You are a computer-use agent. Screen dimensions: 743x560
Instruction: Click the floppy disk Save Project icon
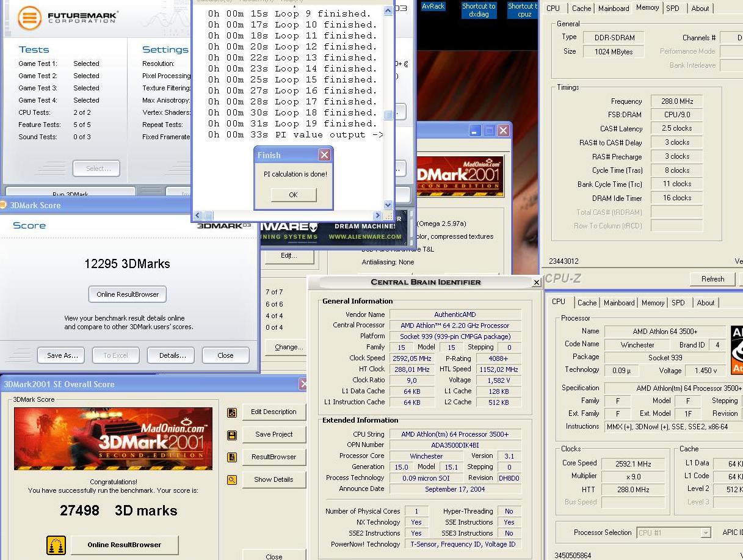pyautogui.click(x=232, y=435)
